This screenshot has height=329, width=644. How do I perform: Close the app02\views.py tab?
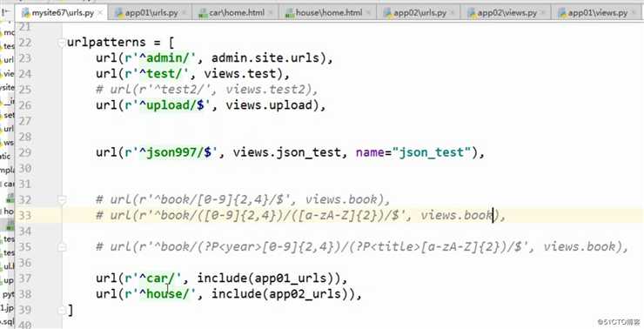(x=543, y=13)
